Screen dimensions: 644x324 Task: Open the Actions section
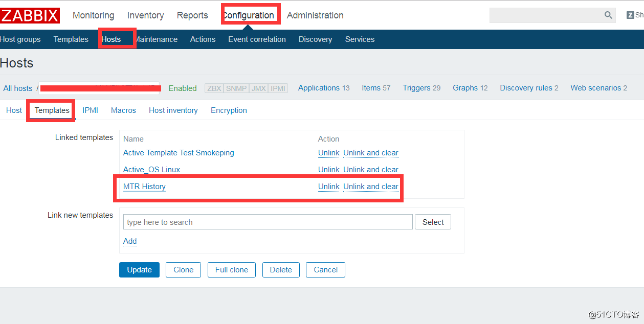click(x=203, y=39)
